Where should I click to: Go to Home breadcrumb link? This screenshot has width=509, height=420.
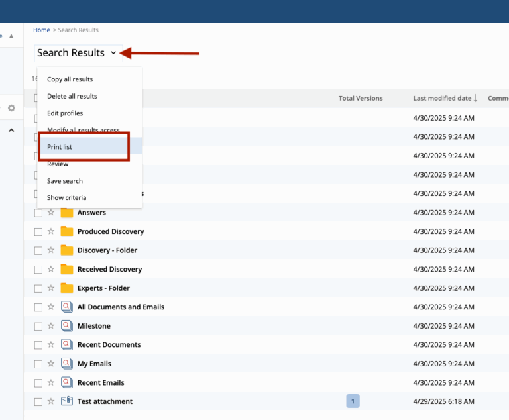tap(42, 30)
